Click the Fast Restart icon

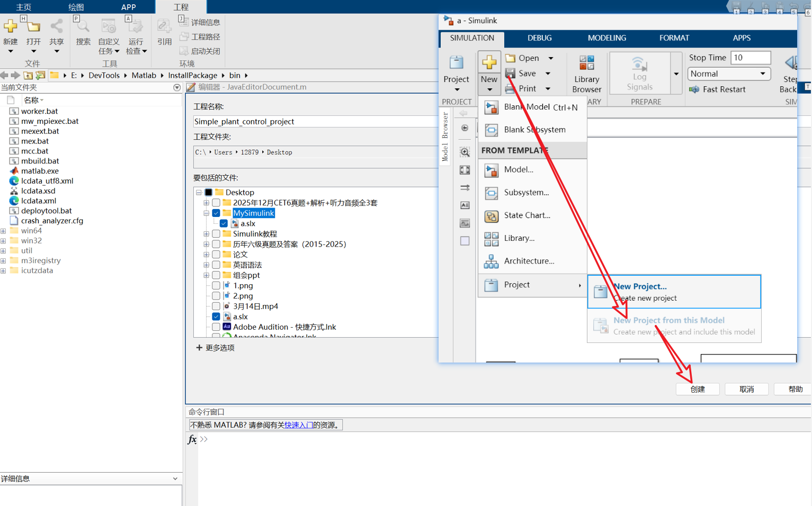(x=694, y=89)
